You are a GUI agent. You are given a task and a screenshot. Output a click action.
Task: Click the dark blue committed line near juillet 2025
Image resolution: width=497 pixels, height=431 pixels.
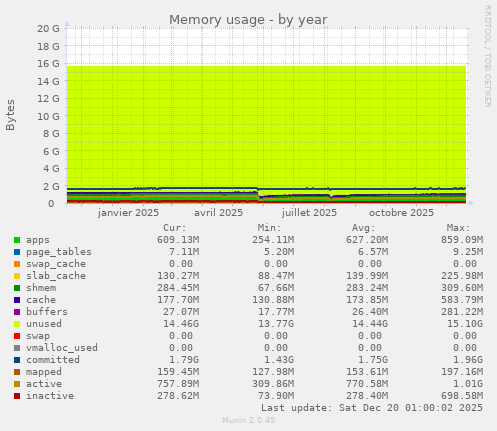coord(310,189)
